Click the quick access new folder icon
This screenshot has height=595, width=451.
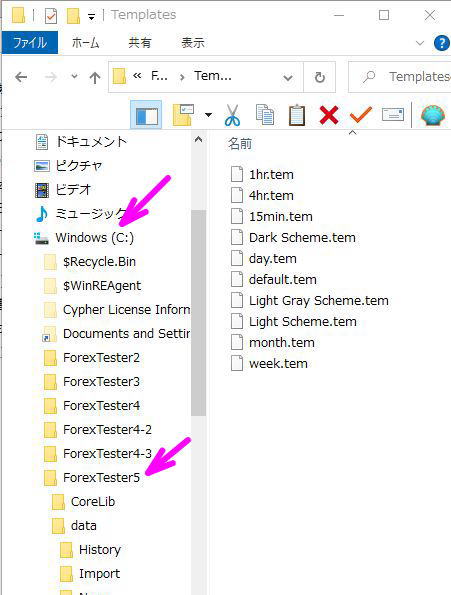[x=74, y=16]
